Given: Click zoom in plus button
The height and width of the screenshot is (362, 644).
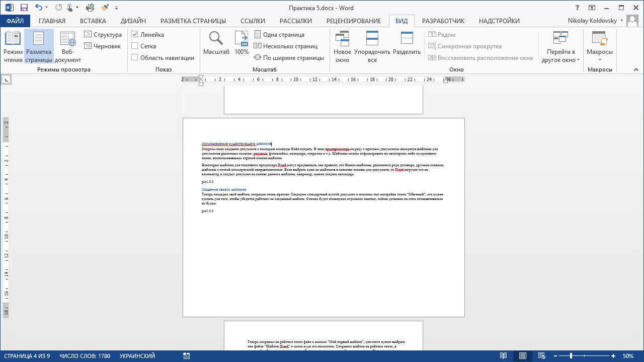Looking at the screenshot, I should click(613, 356).
